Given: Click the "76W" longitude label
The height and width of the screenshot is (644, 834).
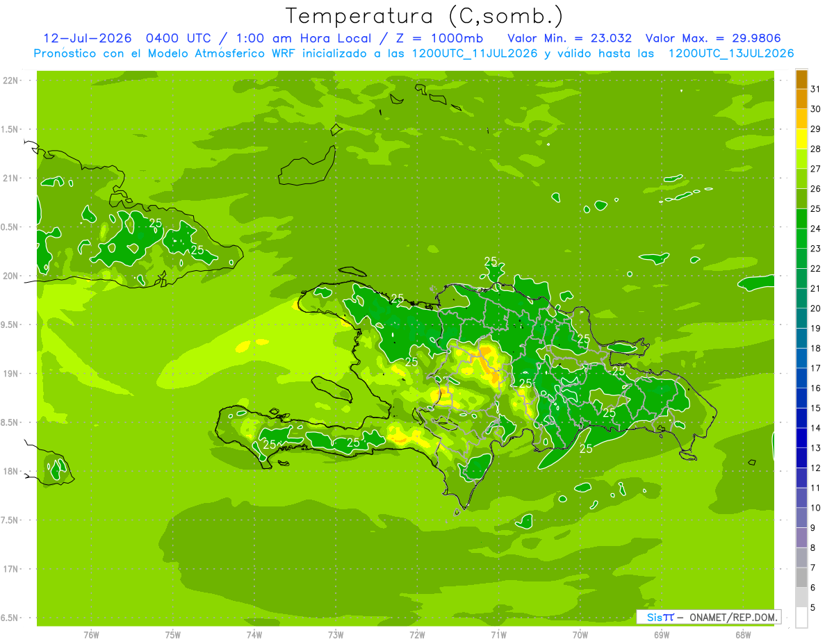Looking at the screenshot, I should [x=91, y=635].
